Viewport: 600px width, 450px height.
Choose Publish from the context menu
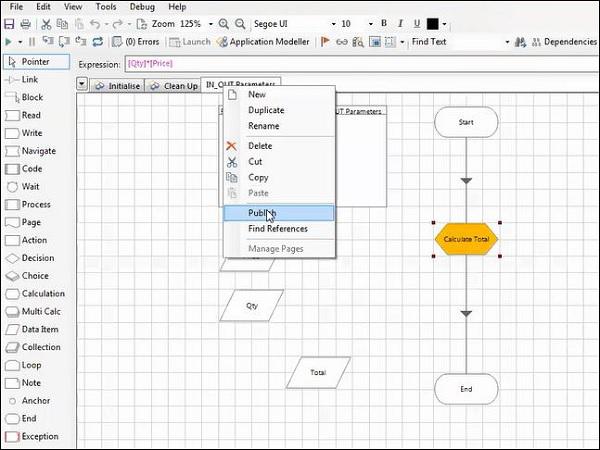[x=279, y=213]
